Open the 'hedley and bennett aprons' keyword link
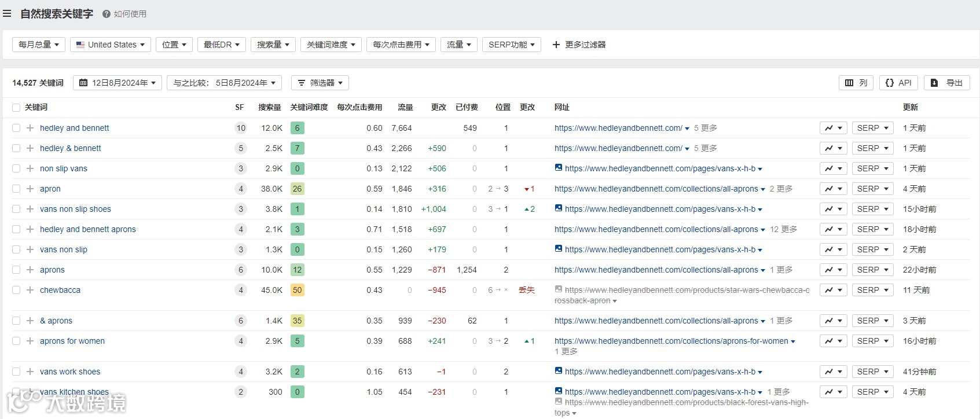Image resolution: width=980 pixels, height=419 pixels. click(88, 229)
